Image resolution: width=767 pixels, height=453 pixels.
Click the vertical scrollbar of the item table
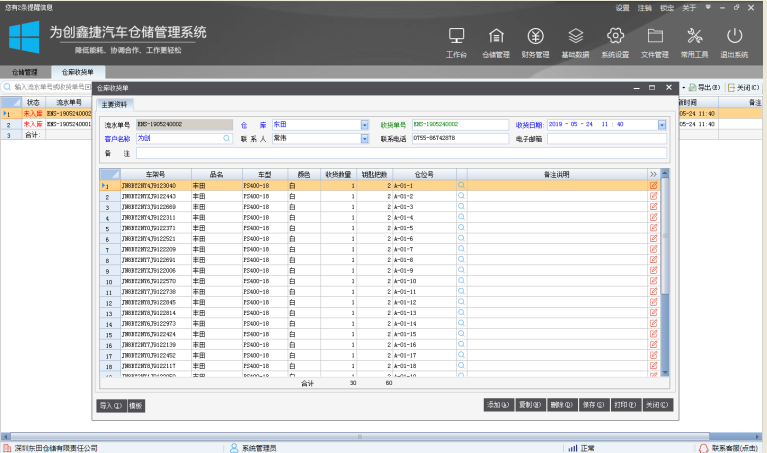tap(665, 235)
